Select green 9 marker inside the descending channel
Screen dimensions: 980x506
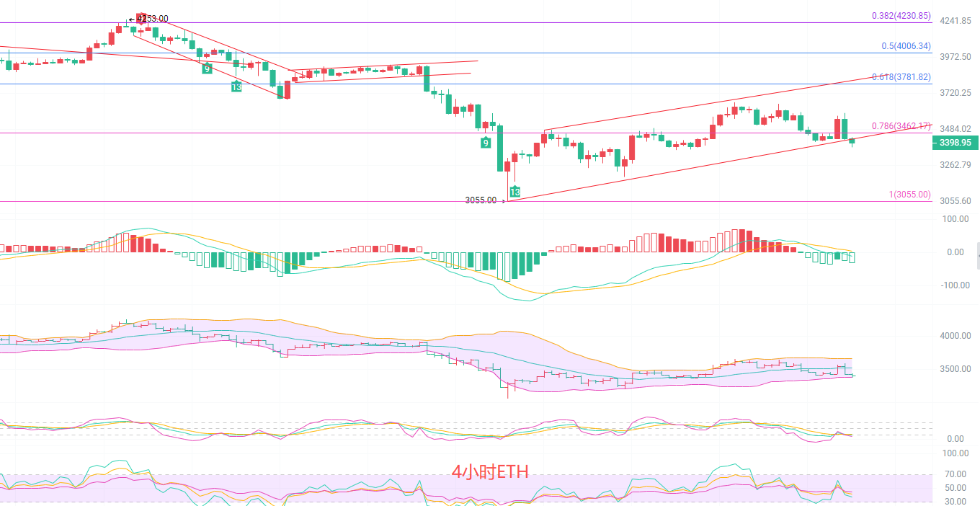[x=207, y=68]
